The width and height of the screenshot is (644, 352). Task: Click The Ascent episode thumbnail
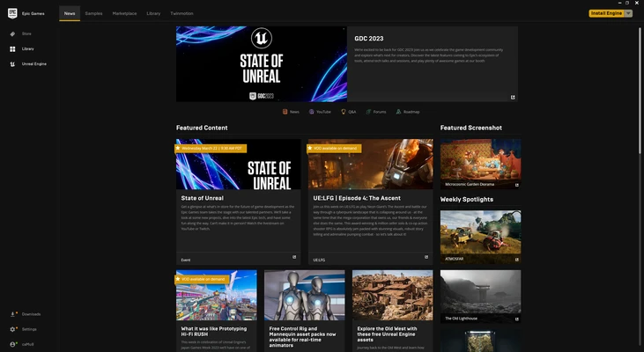[371, 164]
